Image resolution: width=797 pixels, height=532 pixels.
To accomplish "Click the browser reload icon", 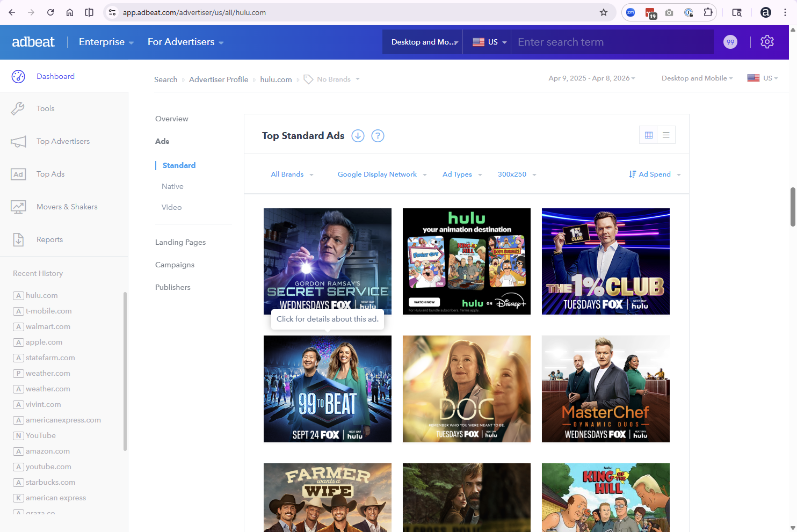I will 50,12.
